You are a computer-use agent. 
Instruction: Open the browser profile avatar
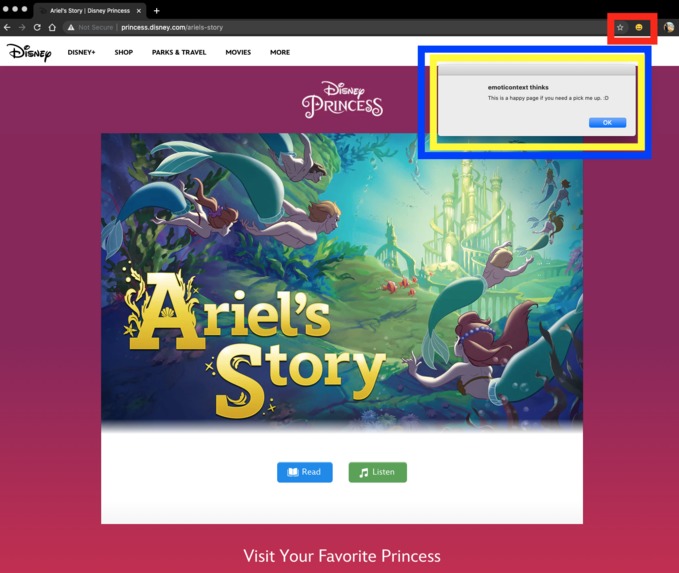point(669,27)
